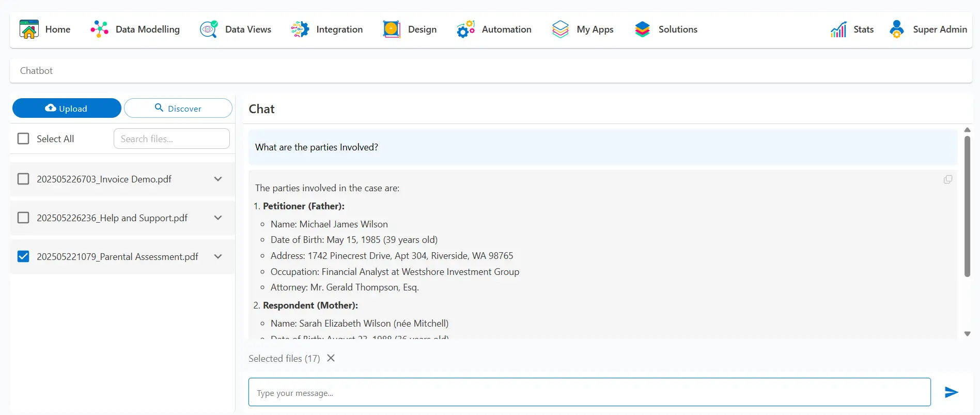The height and width of the screenshot is (415, 980).
Task: Open the Data Modelling menu
Action: (148, 29)
